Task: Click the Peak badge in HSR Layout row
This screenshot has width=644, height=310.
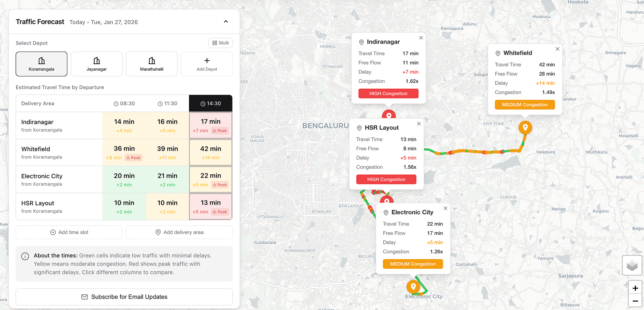Action: click(x=220, y=212)
